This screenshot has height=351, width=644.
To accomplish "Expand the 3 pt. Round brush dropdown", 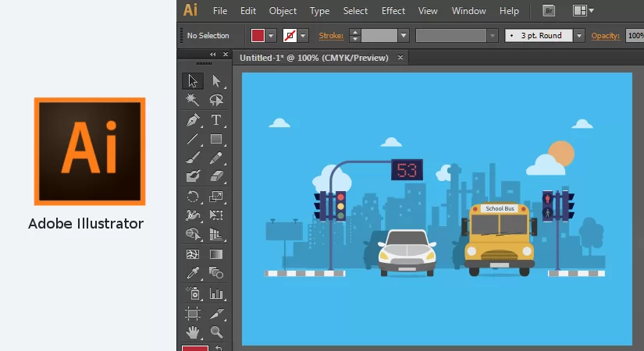I will [x=578, y=36].
